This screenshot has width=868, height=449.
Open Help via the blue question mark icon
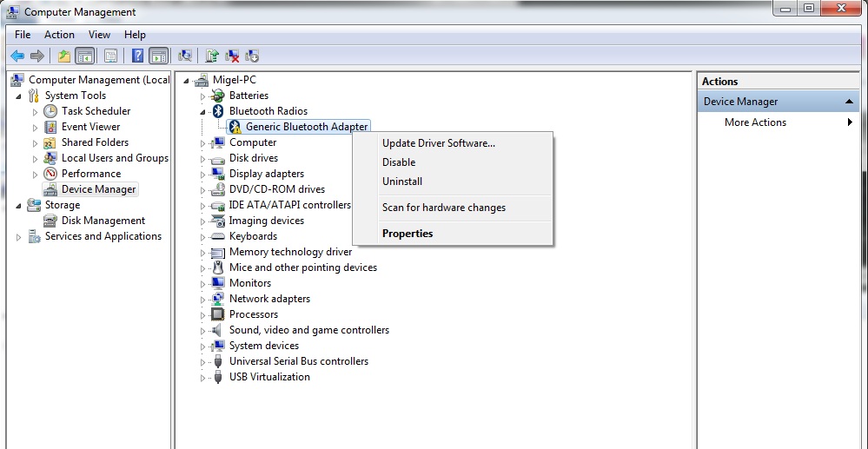point(138,56)
